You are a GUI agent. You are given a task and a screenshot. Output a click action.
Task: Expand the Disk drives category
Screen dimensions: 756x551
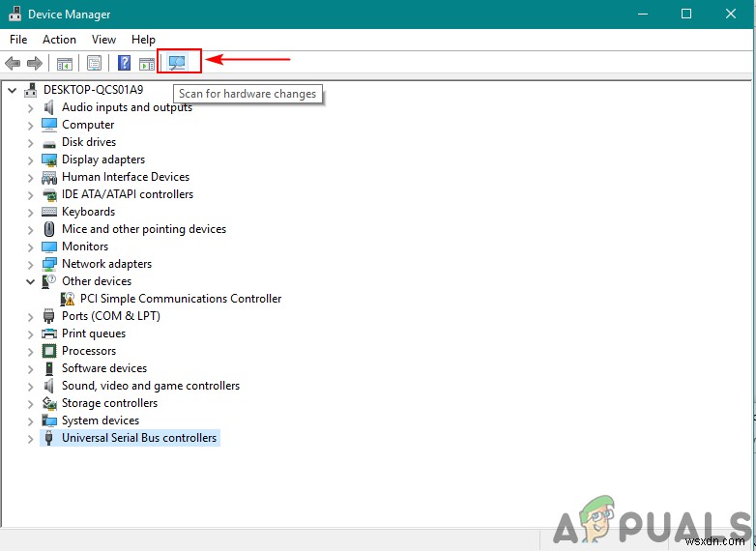click(x=30, y=143)
